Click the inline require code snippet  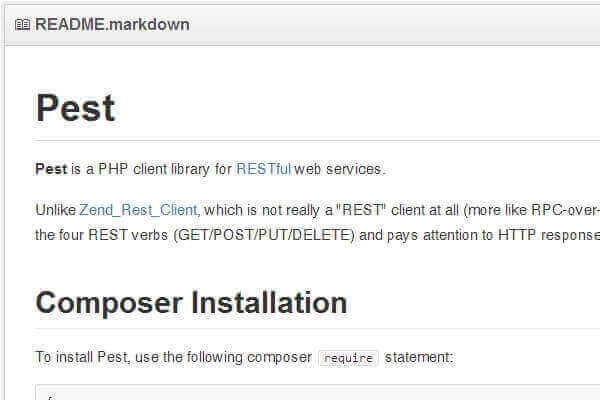tap(348, 356)
